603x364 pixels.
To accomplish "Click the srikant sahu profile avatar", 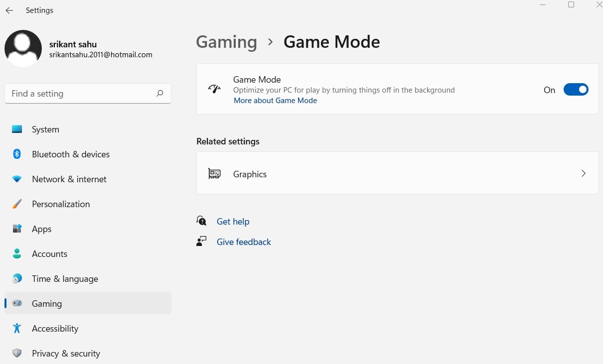I will (x=23, y=48).
